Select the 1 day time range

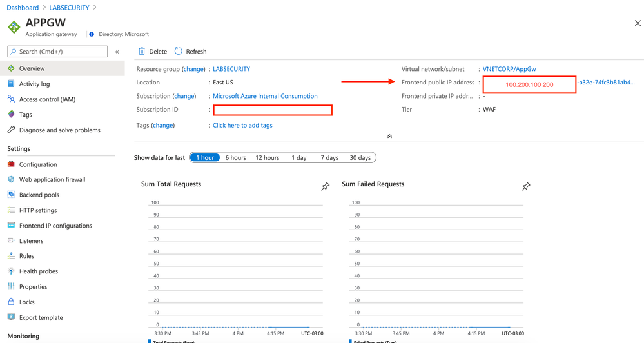click(299, 158)
